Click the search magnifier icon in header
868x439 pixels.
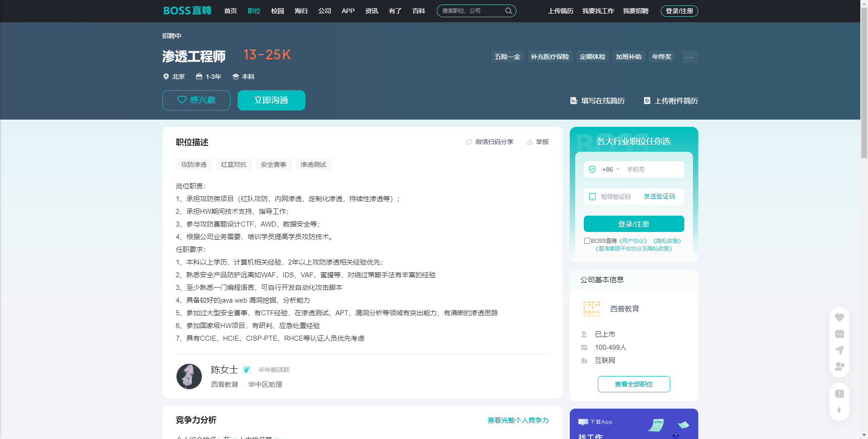tap(508, 11)
